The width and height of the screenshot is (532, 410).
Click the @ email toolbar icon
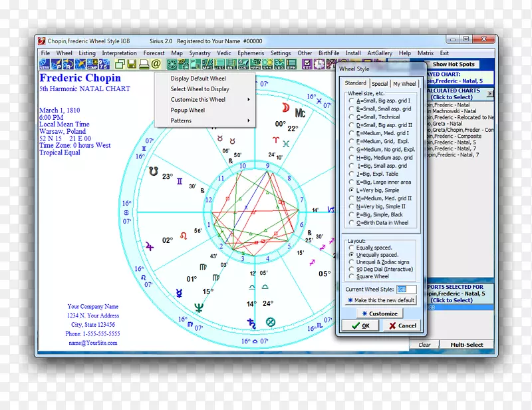(x=156, y=65)
